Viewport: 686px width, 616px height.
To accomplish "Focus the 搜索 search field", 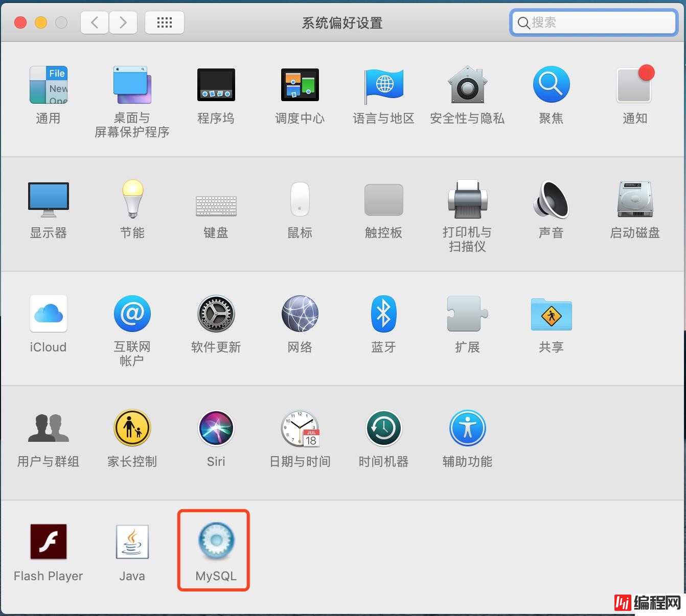I will (x=594, y=22).
